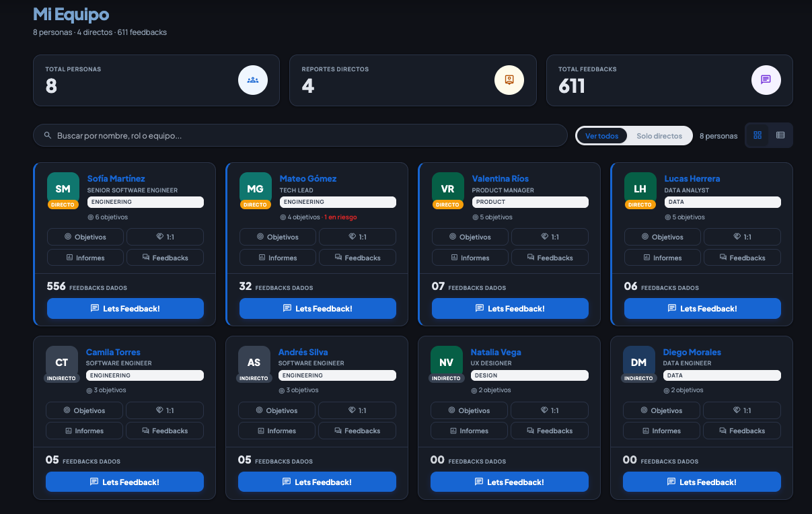Screen dimensions: 812x514
Task: Open 1:1 for Natalia Vega
Action: [x=550, y=410]
